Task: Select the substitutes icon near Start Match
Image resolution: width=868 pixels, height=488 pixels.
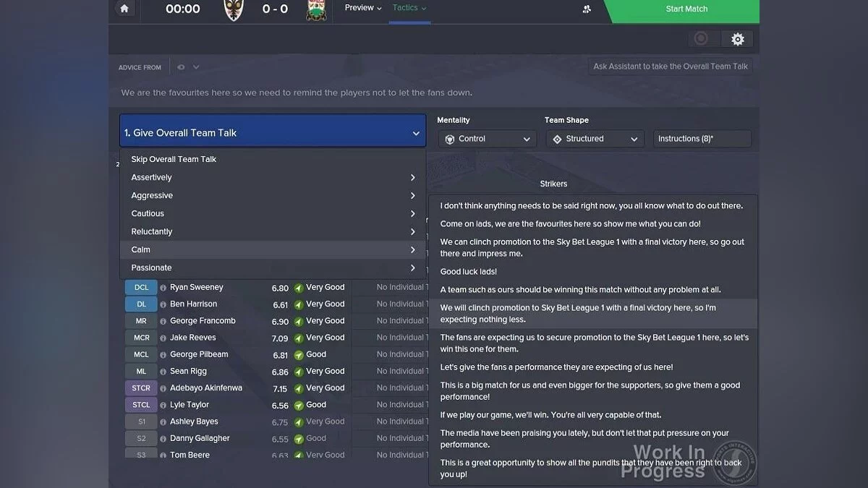Action: click(586, 9)
